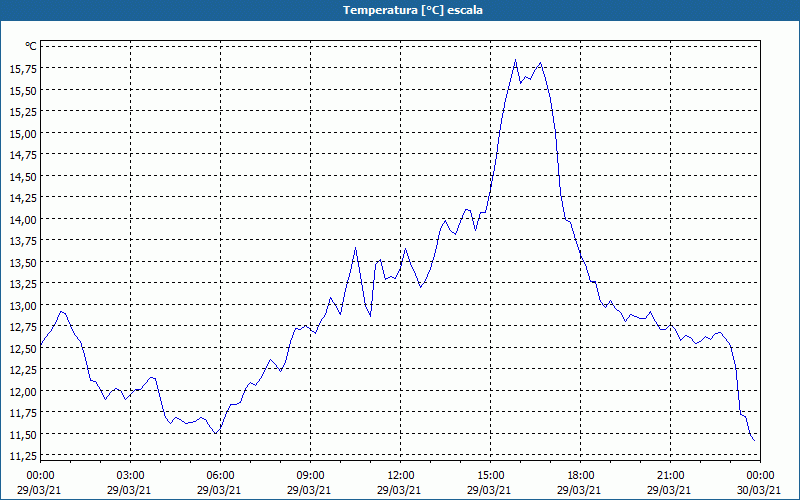Click the 12,25 axis label
800x500 pixels.
coord(23,369)
